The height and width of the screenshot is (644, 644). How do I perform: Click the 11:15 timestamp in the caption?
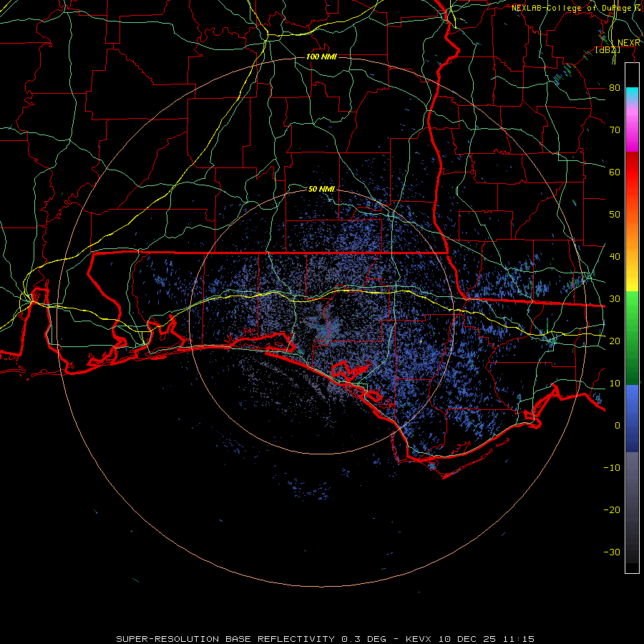[518, 639]
